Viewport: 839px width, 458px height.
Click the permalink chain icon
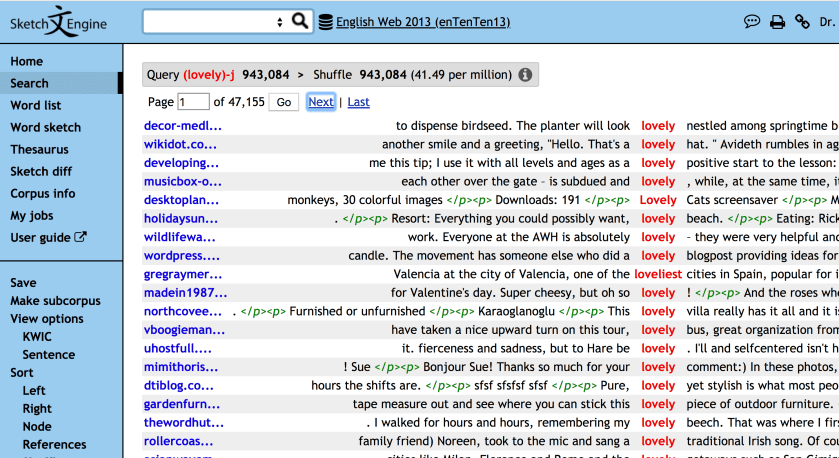point(802,22)
